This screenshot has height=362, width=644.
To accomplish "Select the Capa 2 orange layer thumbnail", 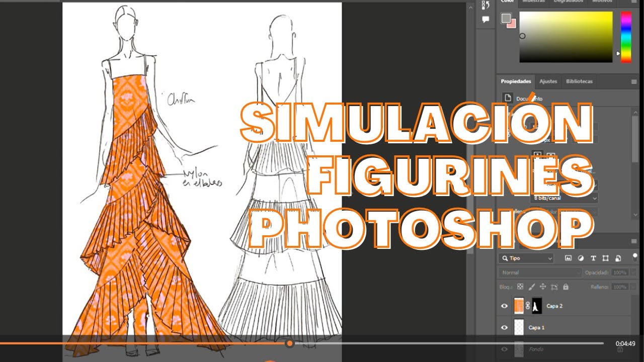I will [x=518, y=306].
